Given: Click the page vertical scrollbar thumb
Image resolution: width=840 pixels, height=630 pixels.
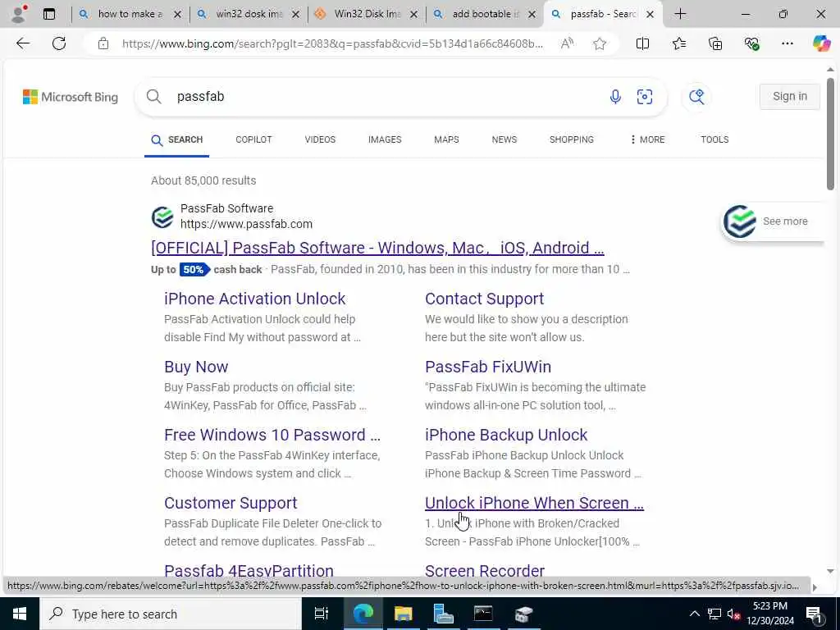Looking at the screenshot, I should coord(830,134).
